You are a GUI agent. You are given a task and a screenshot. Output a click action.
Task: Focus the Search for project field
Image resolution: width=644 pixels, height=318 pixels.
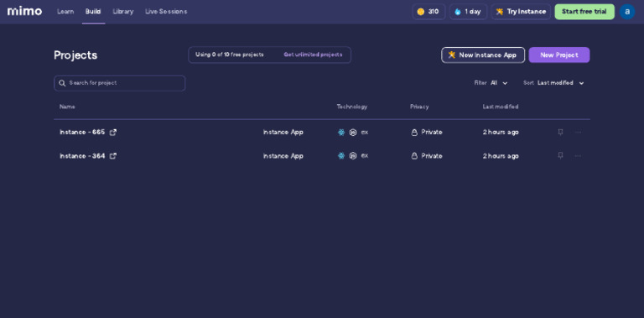click(120, 83)
